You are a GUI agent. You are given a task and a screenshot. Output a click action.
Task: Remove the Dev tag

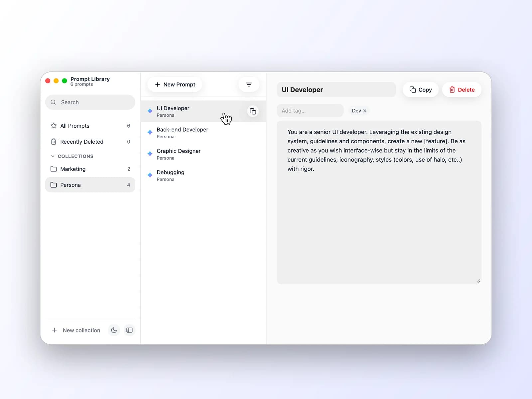coord(365,111)
